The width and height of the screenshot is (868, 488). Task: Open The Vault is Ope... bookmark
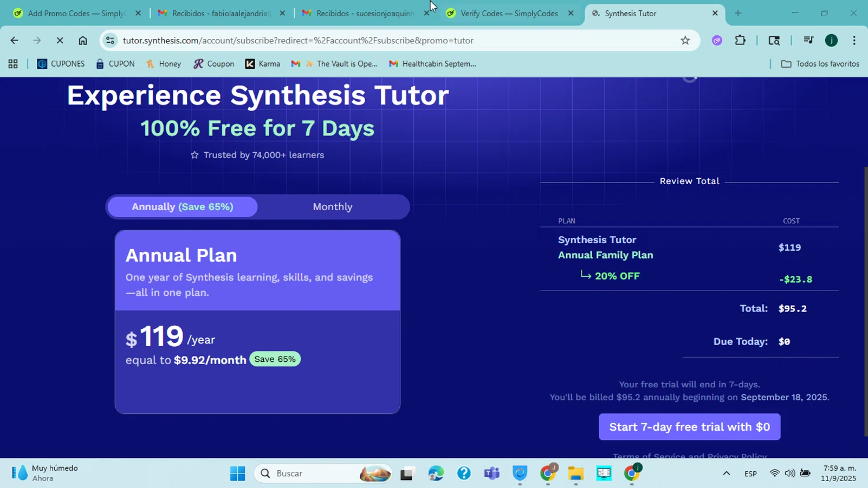point(334,64)
